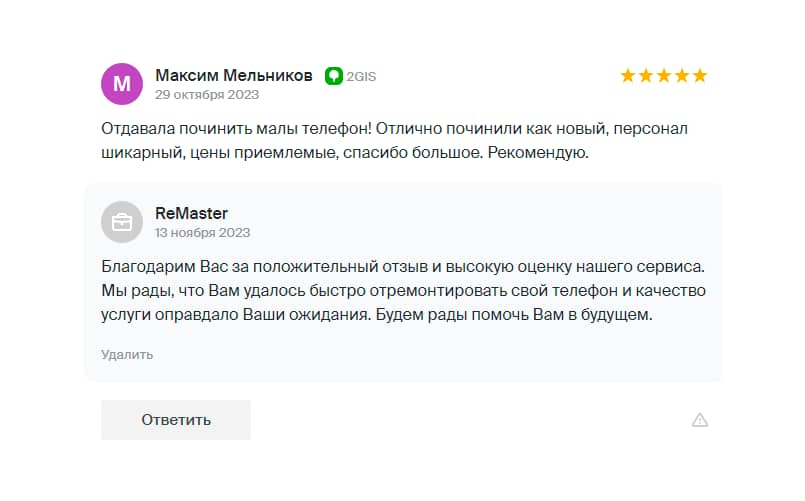Click the fifth rating star

[x=700, y=76]
